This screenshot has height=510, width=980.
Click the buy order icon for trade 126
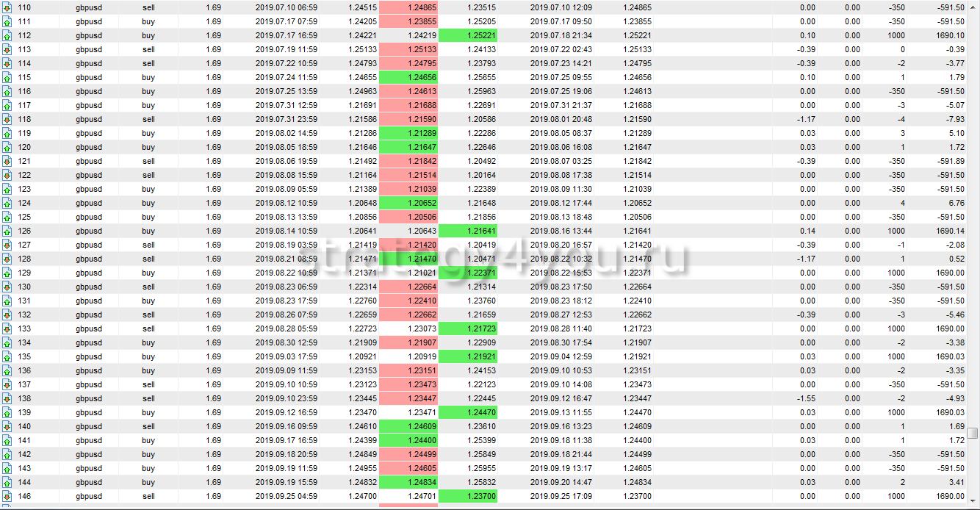(x=7, y=231)
